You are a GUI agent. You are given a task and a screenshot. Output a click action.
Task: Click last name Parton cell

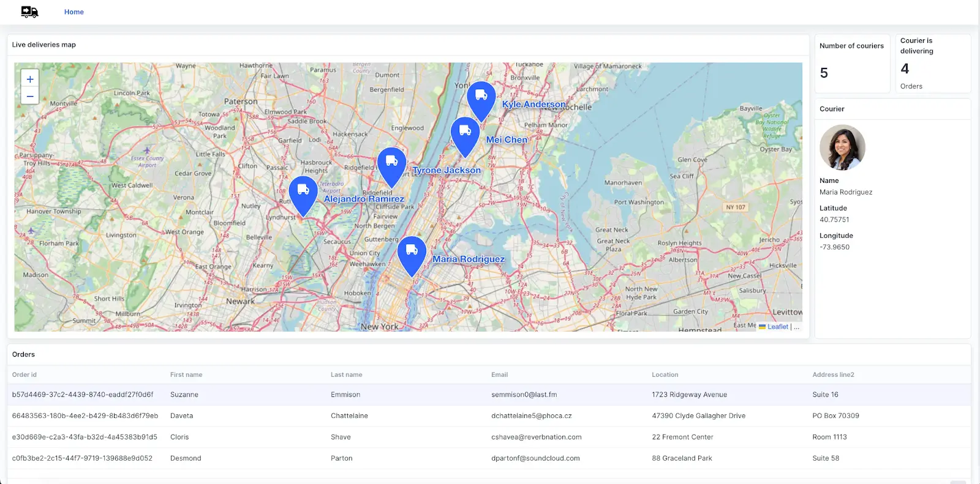[x=342, y=458]
